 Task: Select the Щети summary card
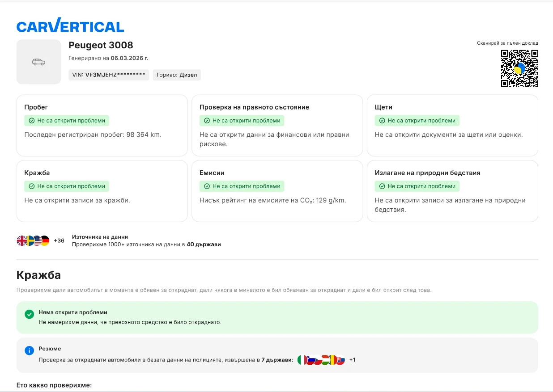[452, 125]
